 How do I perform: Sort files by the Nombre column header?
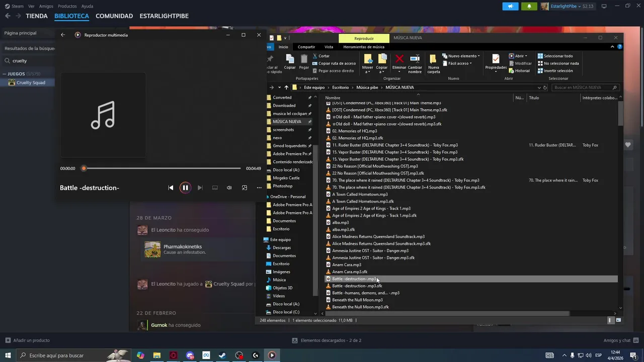coord(333,98)
